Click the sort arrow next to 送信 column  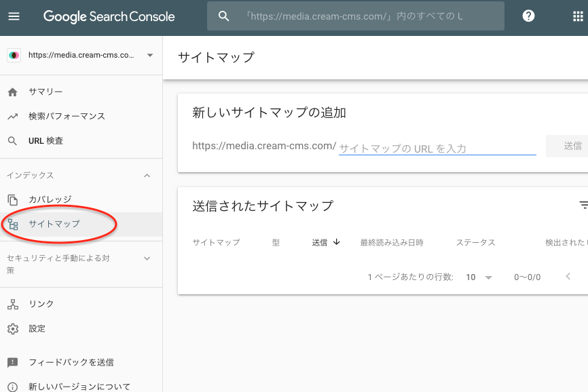click(337, 242)
